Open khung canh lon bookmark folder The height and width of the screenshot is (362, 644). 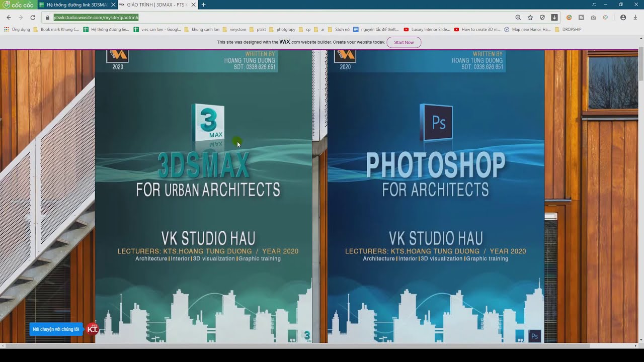(x=202, y=29)
